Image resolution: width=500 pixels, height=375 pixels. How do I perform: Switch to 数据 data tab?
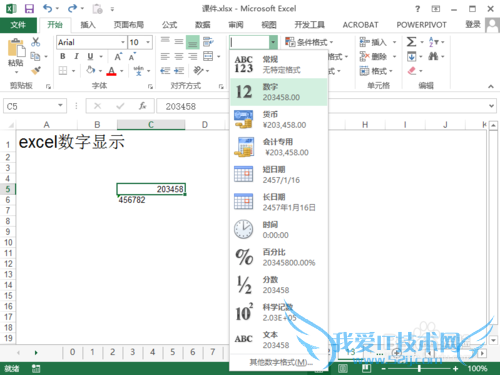(202, 25)
